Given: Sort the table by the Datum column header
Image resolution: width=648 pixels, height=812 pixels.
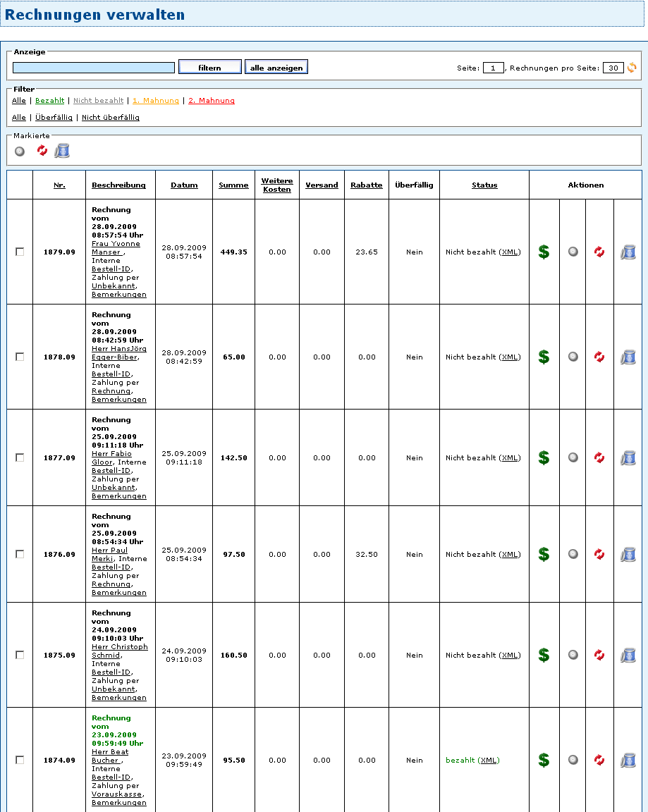Looking at the screenshot, I should [184, 185].
